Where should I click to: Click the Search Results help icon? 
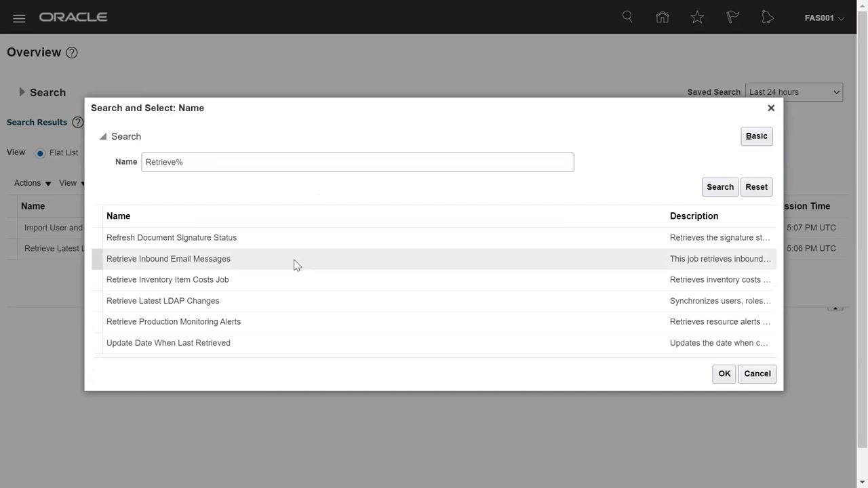(x=77, y=123)
